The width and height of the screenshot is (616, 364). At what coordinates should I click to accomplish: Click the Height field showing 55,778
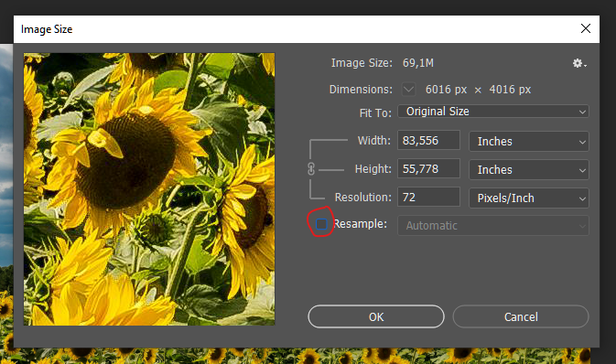428,168
